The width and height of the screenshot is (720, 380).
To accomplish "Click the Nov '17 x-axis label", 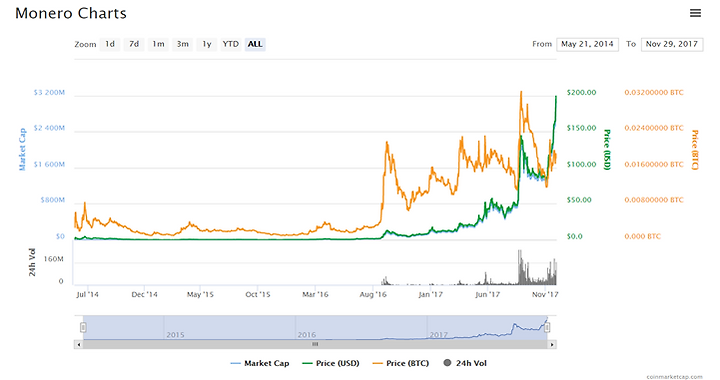I will [545, 294].
